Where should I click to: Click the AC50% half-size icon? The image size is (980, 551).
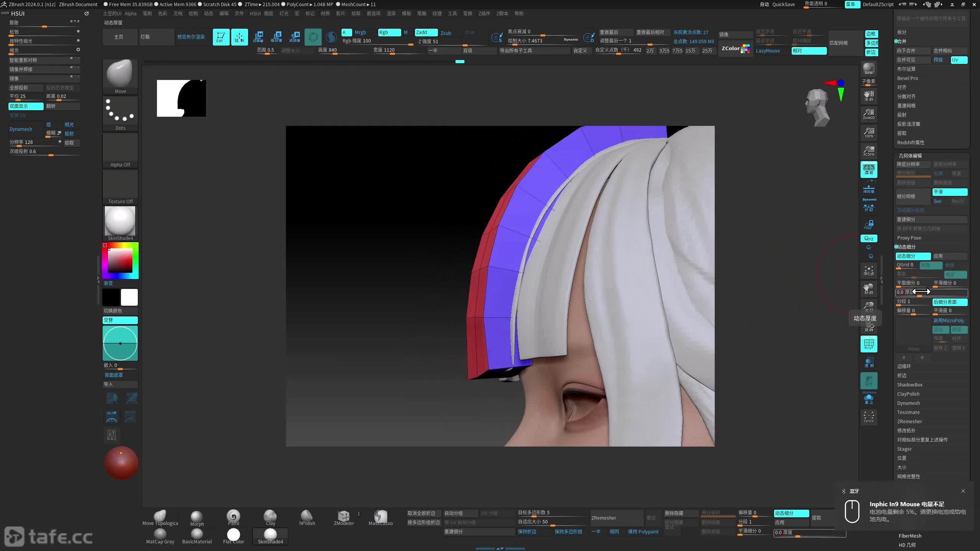coord(869,151)
